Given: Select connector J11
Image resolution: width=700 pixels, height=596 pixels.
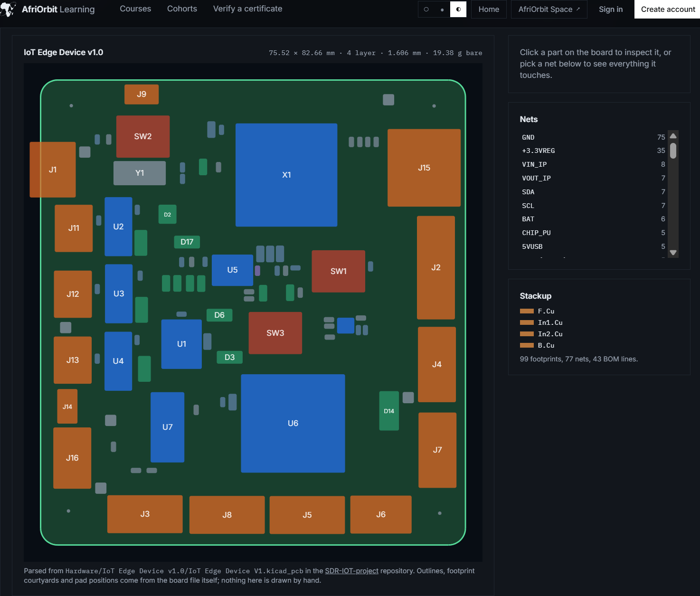Looking at the screenshot, I should tap(74, 228).
